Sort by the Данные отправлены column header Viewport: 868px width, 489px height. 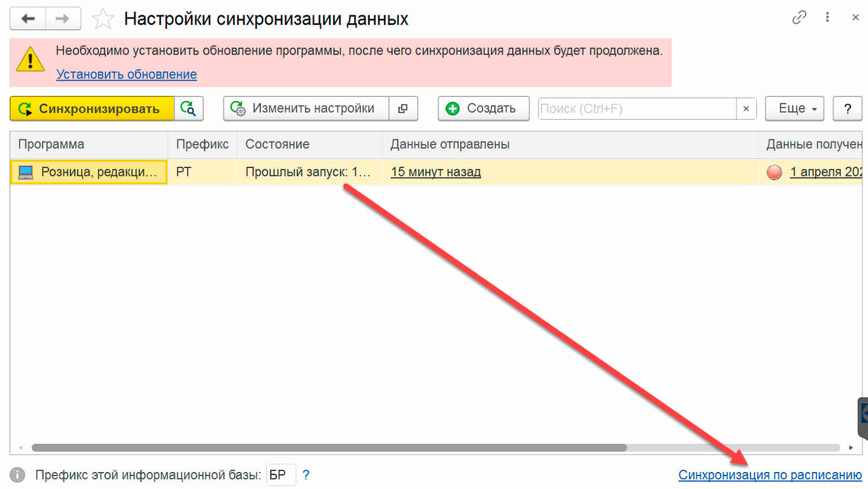tap(571, 144)
